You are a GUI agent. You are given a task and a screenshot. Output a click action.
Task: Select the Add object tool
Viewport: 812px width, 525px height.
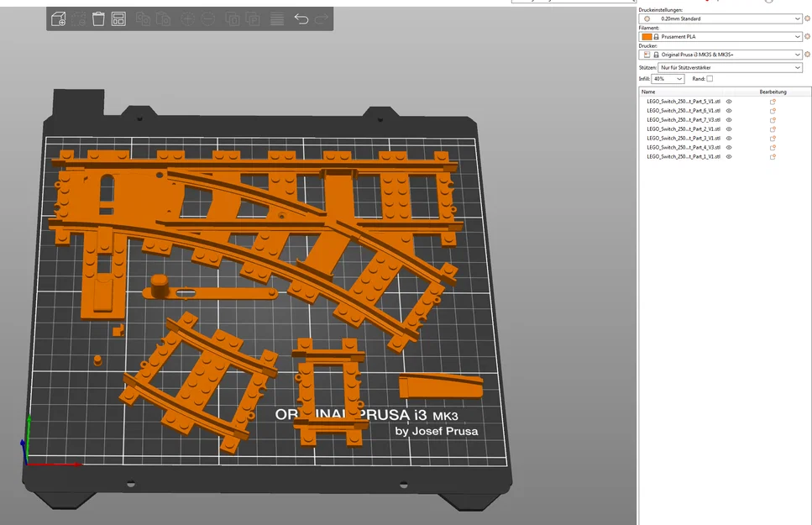click(x=59, y=18)
